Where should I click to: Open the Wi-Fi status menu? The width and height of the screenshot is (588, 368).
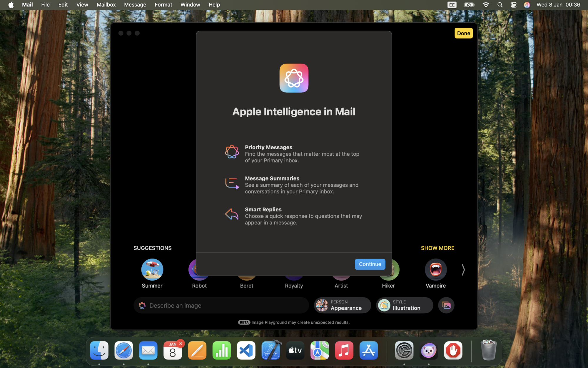(486, 5)
